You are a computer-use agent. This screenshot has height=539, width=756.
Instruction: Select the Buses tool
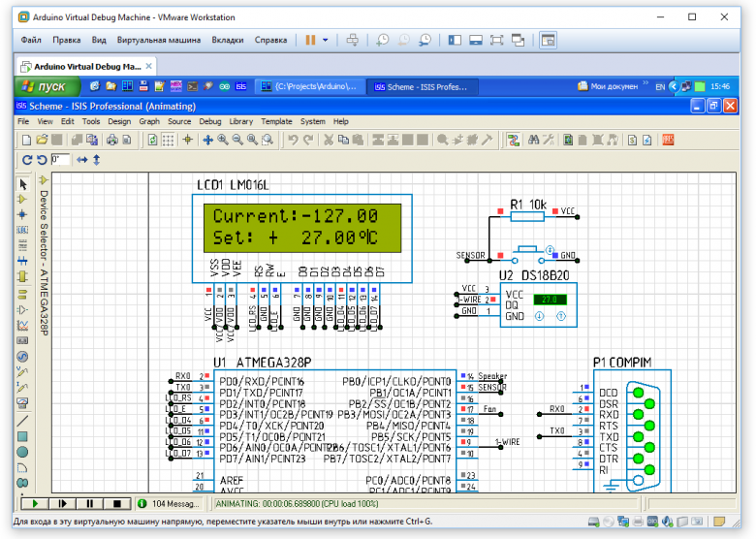coord(22,261)
